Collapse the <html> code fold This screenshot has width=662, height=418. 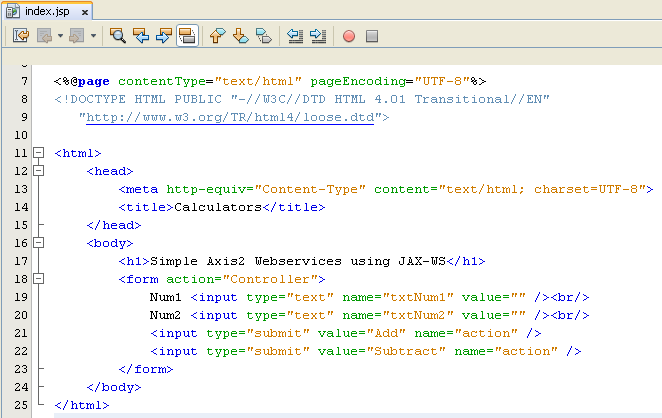pos(38,152)
